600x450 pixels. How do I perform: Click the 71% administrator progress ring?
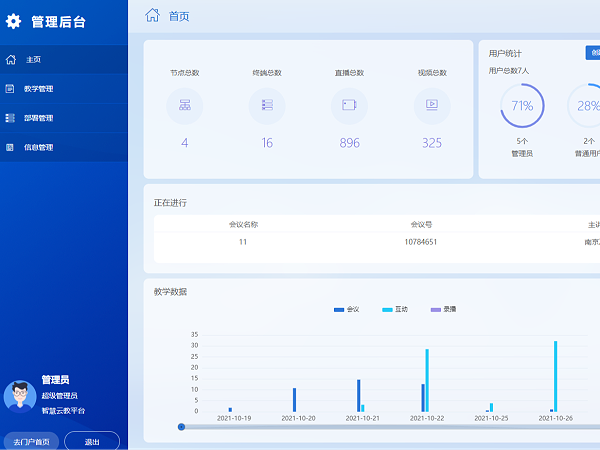pos(522,106)
